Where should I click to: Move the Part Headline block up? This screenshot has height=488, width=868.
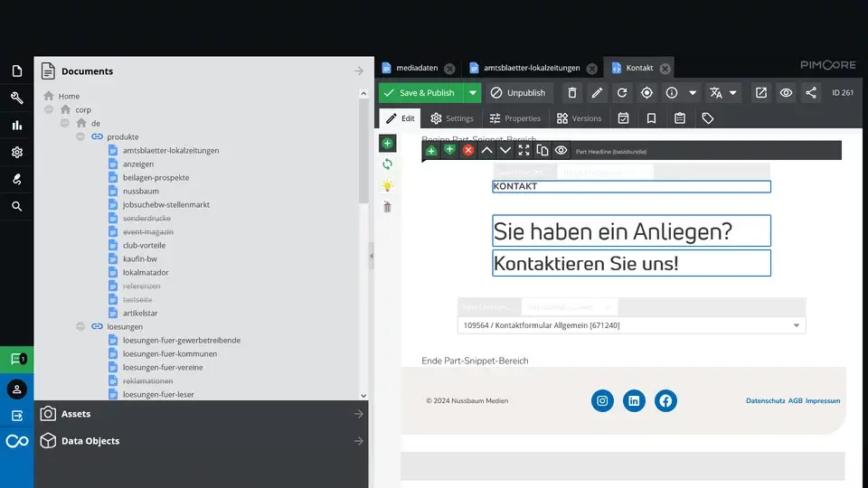click(486, 151)
